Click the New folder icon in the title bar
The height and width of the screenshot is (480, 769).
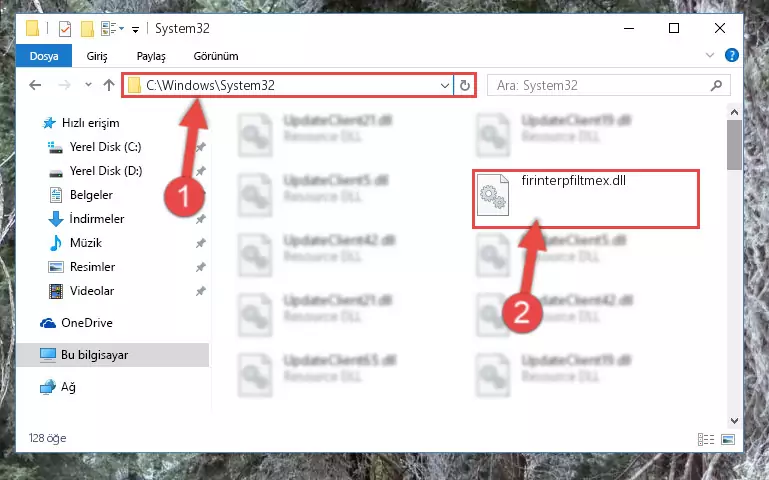pyautogui.click(x=87, y=29)
